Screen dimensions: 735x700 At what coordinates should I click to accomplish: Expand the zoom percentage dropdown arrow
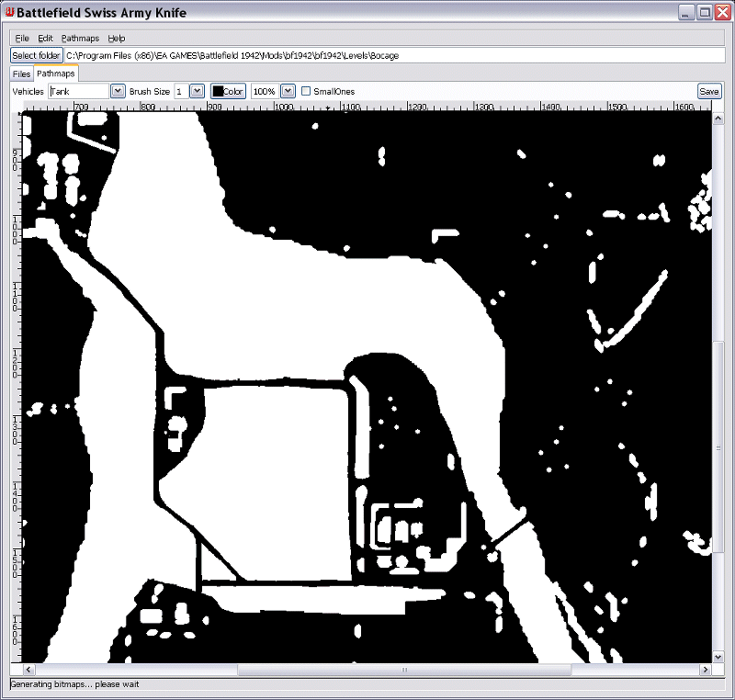(x=288, y=91)
